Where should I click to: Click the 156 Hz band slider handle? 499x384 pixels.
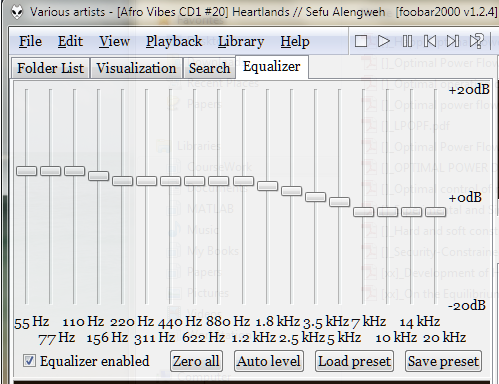tap(98, 176)
